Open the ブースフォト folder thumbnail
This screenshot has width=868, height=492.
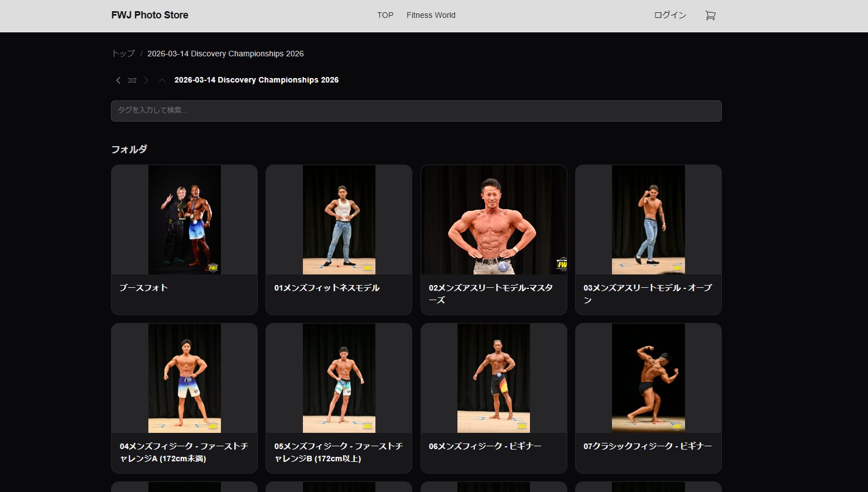[184, 220]
